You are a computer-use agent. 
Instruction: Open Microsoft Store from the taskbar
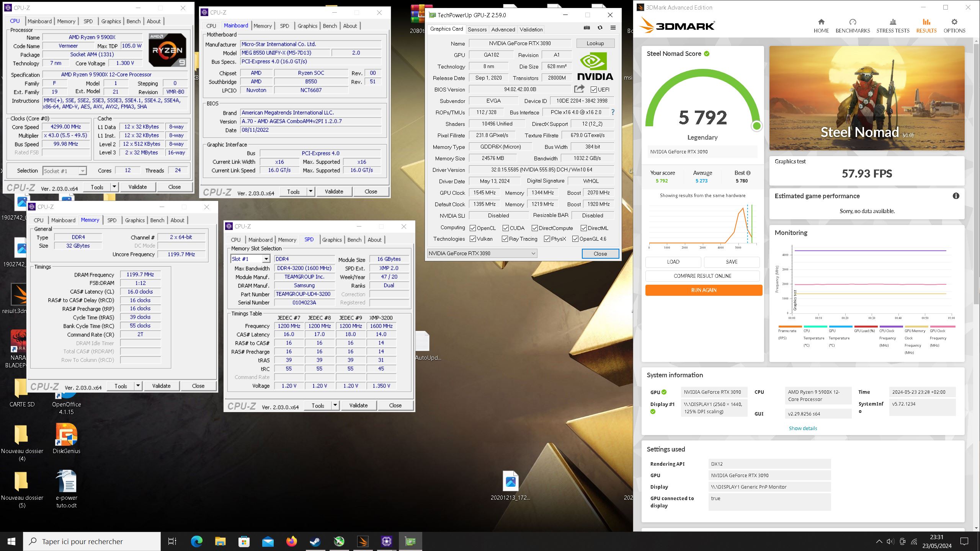(x=244, y=541)
